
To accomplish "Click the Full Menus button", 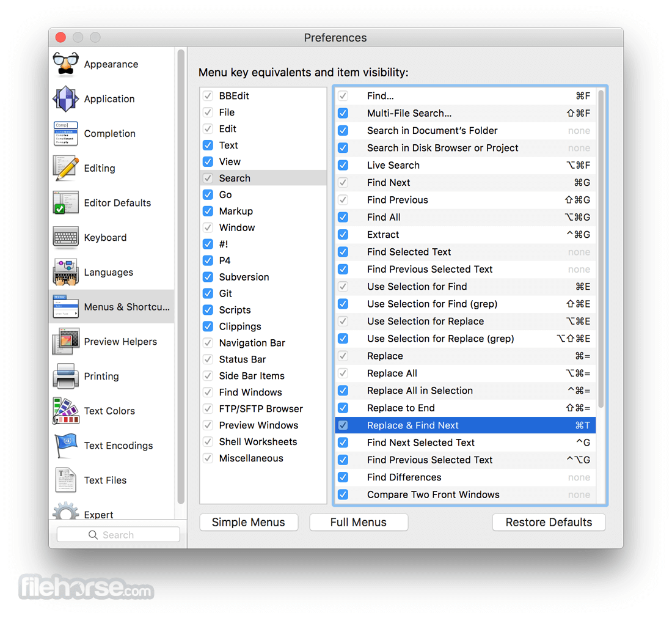I will pos(358,523).
